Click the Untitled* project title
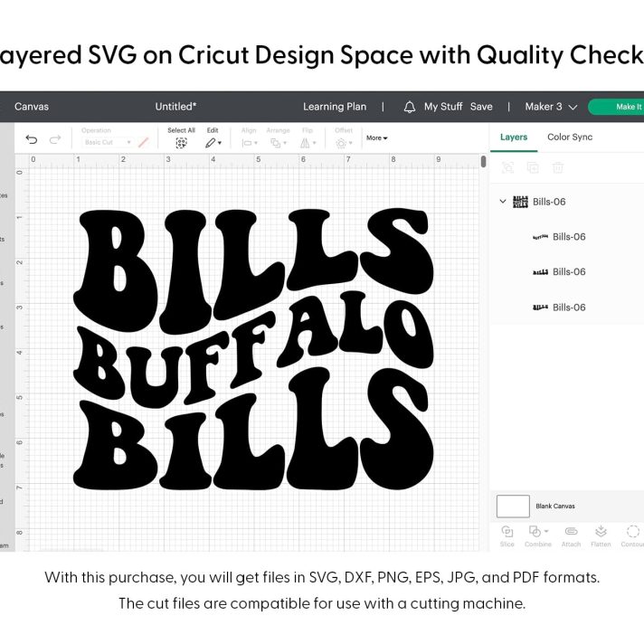 (x=175, y=107)
